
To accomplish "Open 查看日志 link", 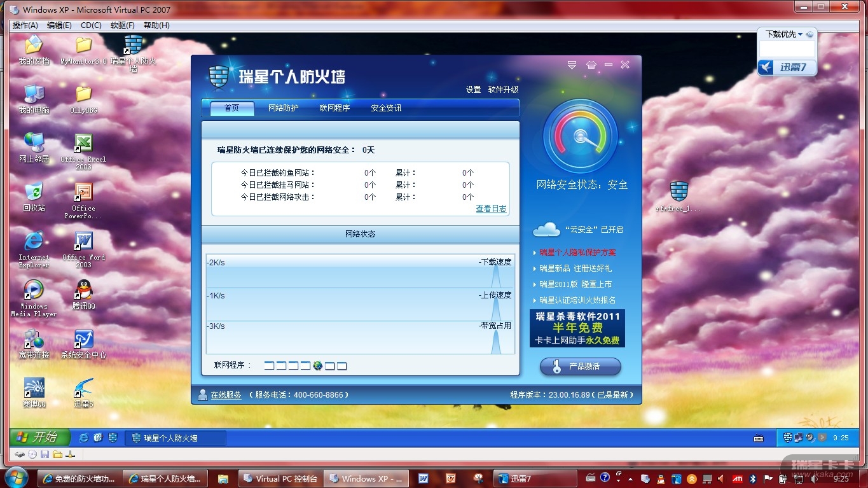I will point(491,209).
